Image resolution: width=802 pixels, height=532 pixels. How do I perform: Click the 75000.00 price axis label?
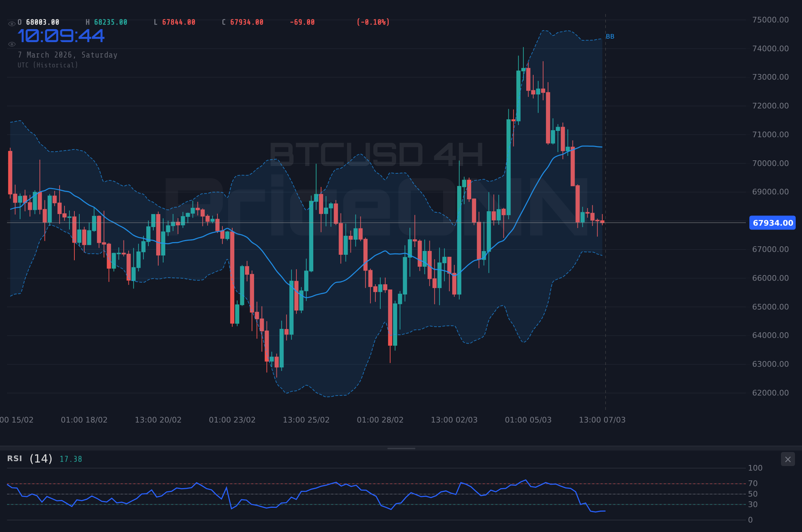point(770,20)
